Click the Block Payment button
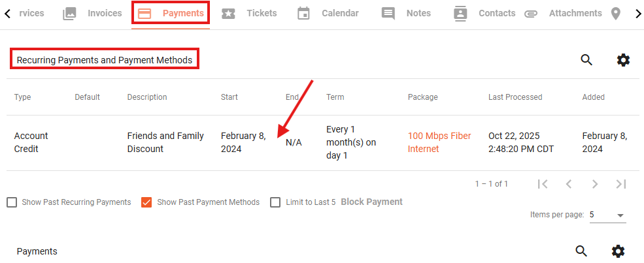This screenshot has height=263, width=644. pyautogui.click(x=372, y=202)
